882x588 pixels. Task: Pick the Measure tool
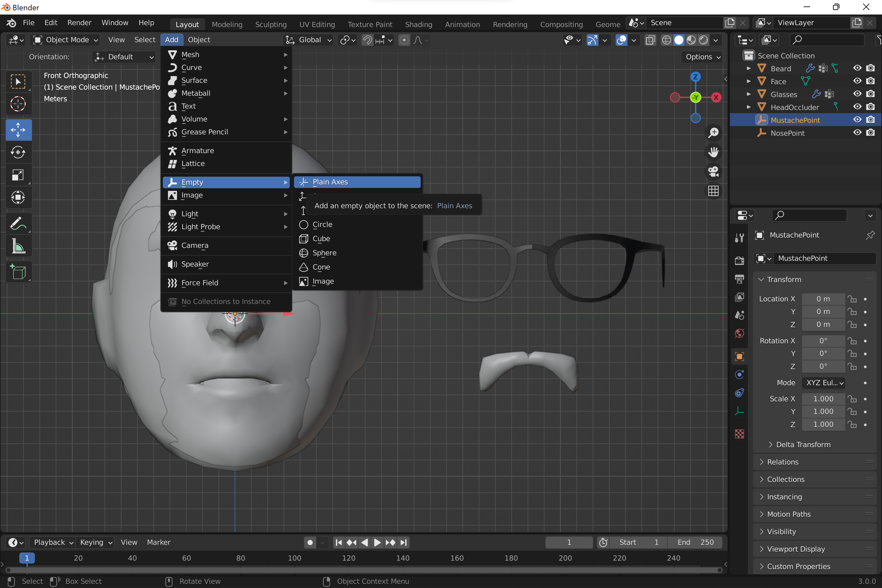[18, 246]
